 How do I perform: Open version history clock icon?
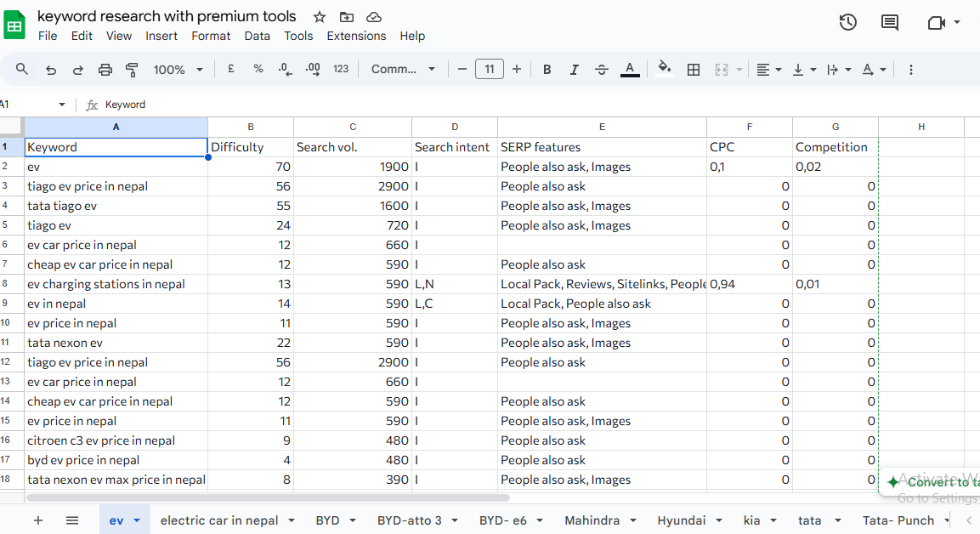[x=847, y=23]
